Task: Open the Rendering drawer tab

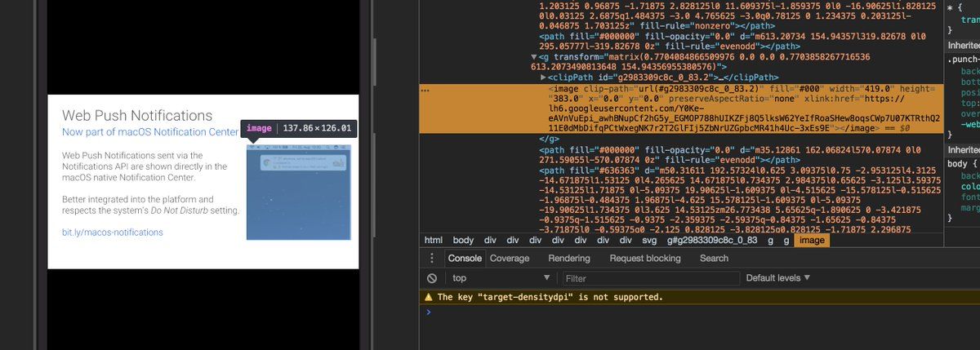Action: pos(569,259)
